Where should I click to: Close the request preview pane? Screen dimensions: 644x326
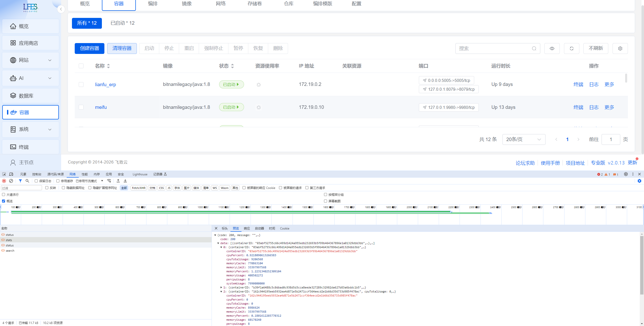216,228
